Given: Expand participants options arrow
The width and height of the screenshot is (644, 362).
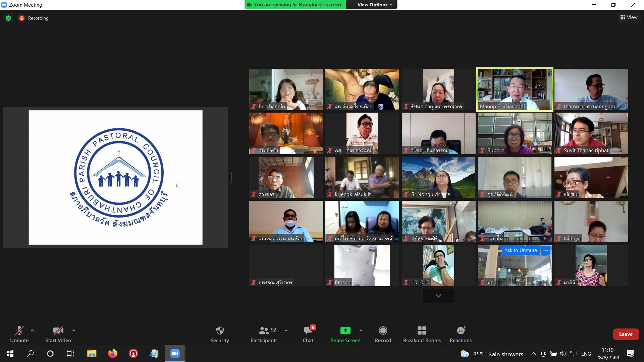Looking at the screenshot, I should 286,330.
